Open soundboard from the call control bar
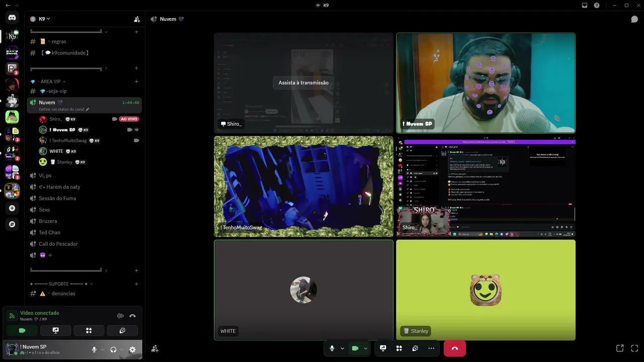The height and width of the screenshot is (362, 644). pos(415,348)
